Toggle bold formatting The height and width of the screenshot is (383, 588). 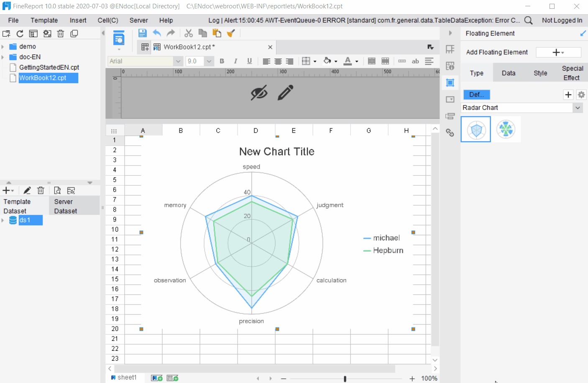pos(222,61)
